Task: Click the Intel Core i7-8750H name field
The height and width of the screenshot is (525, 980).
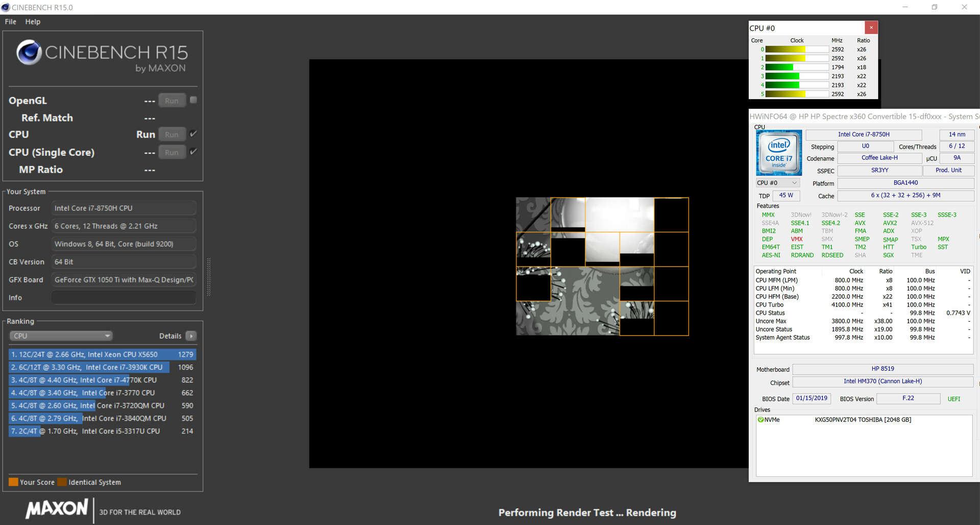Action: pyautogui.click(x=864, y=134)
